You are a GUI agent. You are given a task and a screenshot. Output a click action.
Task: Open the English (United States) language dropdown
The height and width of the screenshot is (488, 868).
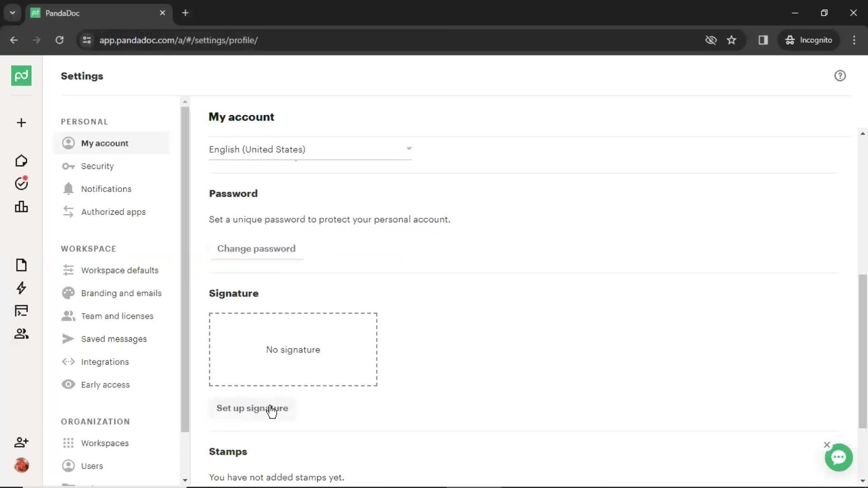click(x=310, y=150)
